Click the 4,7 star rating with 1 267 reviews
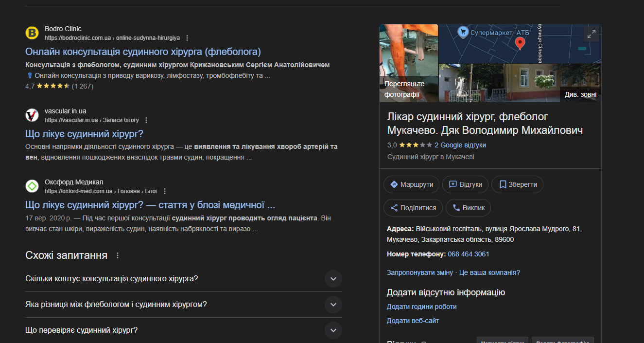 click(x=59, y=86)
